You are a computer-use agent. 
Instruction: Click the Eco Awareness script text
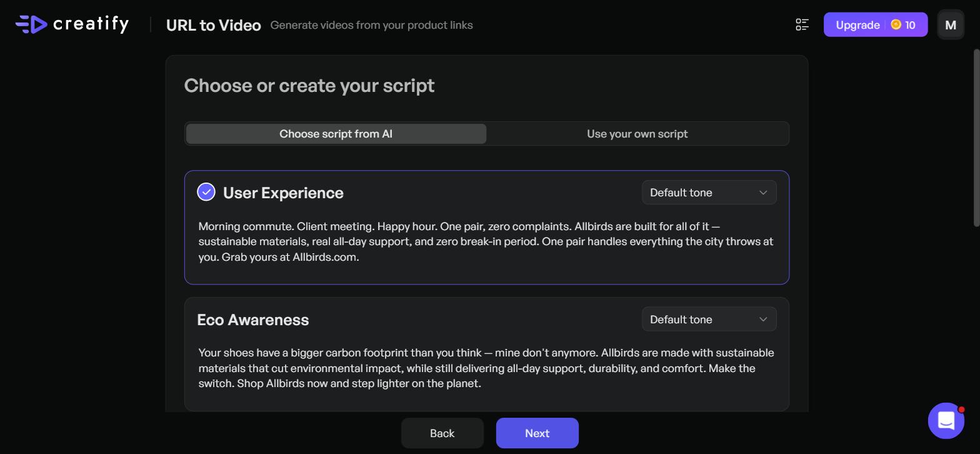(x=486, y=368)
